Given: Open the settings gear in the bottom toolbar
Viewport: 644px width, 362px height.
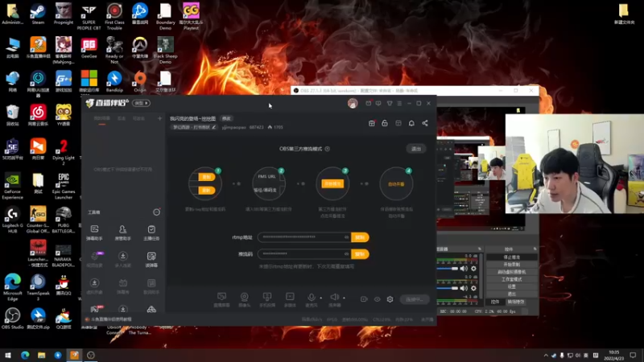Looking at the screenshot, I should click(x=390, y=299).
